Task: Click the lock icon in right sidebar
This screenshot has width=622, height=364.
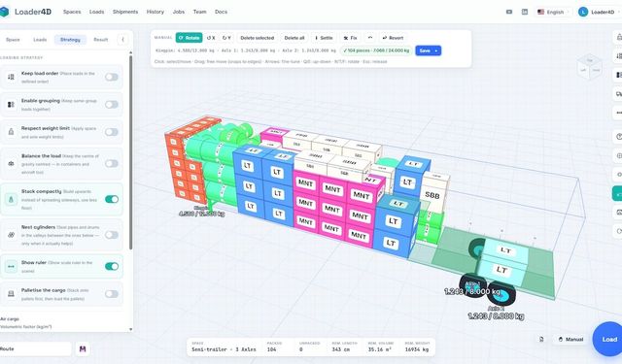Action: 618,37
